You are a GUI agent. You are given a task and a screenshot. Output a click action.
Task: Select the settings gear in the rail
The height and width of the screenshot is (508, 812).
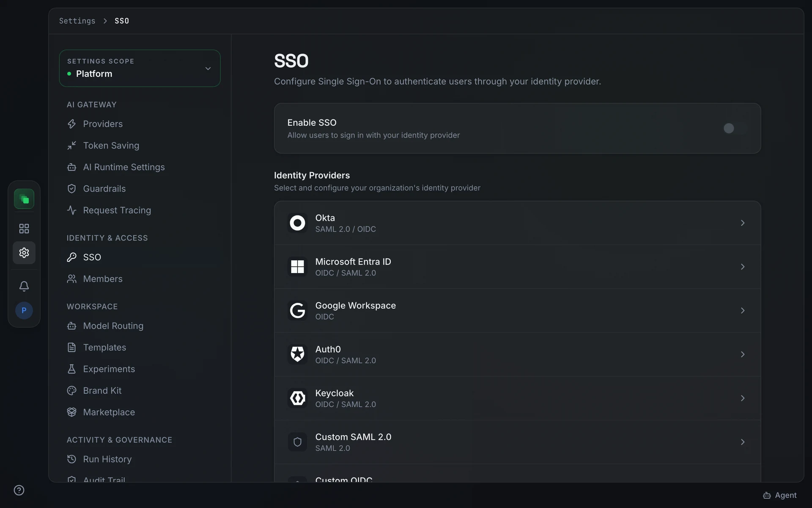pos(24,253)
